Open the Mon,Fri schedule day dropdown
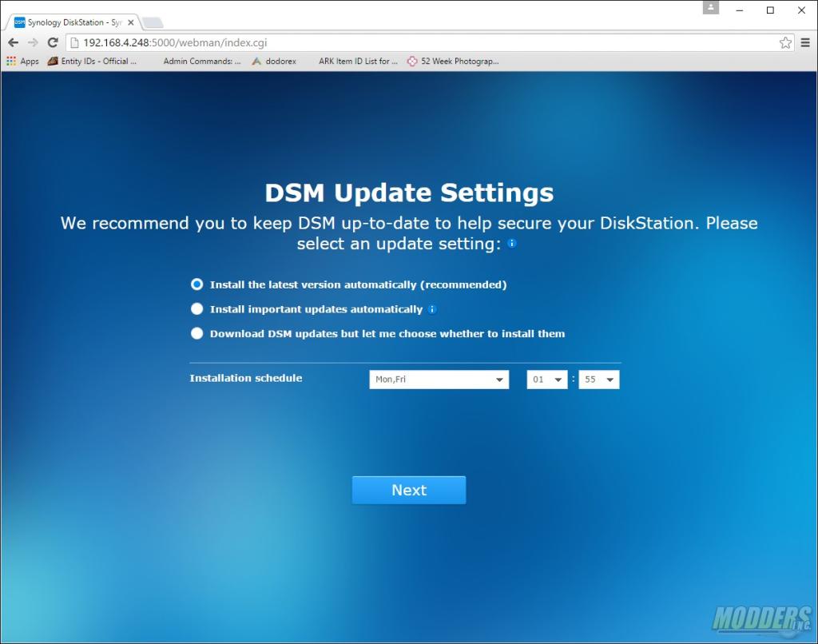818x644 pixels. 439,380
